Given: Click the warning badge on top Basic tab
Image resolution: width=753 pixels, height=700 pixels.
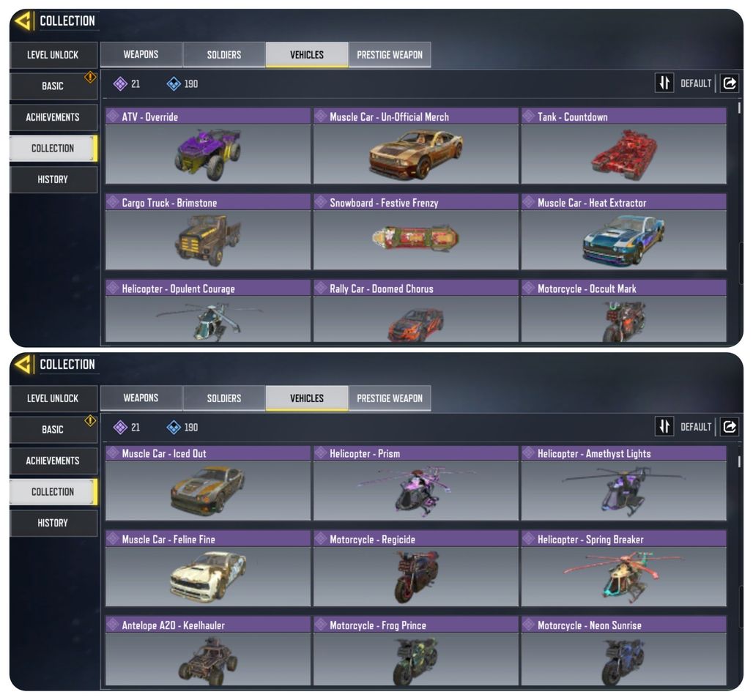Looking at the screenshot, I should 90,78.
